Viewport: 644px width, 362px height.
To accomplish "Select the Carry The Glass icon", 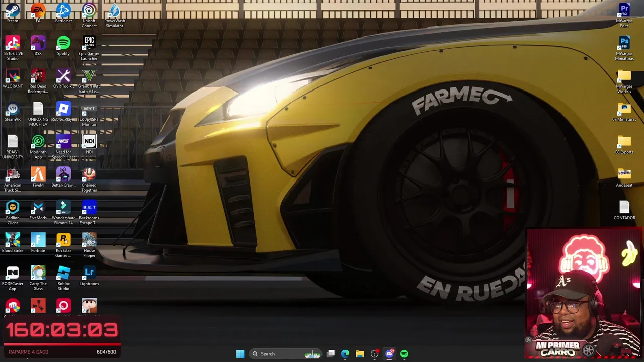I will [38, 279].
